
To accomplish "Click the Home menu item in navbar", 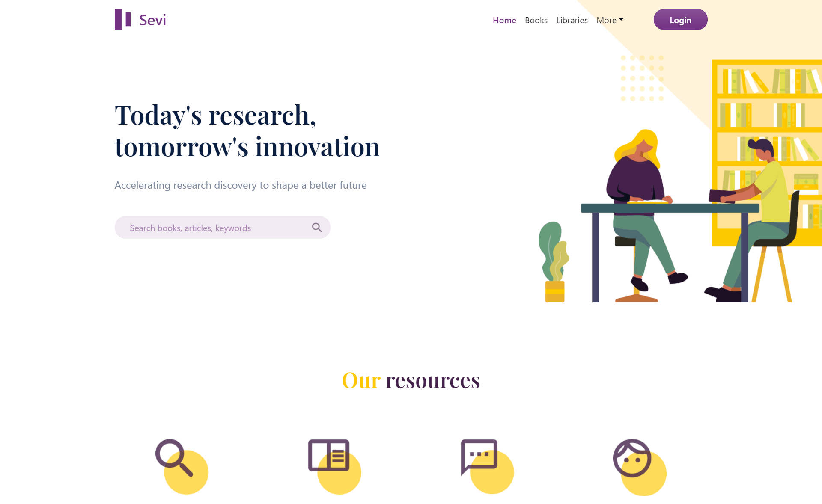I will pos(504,20).
